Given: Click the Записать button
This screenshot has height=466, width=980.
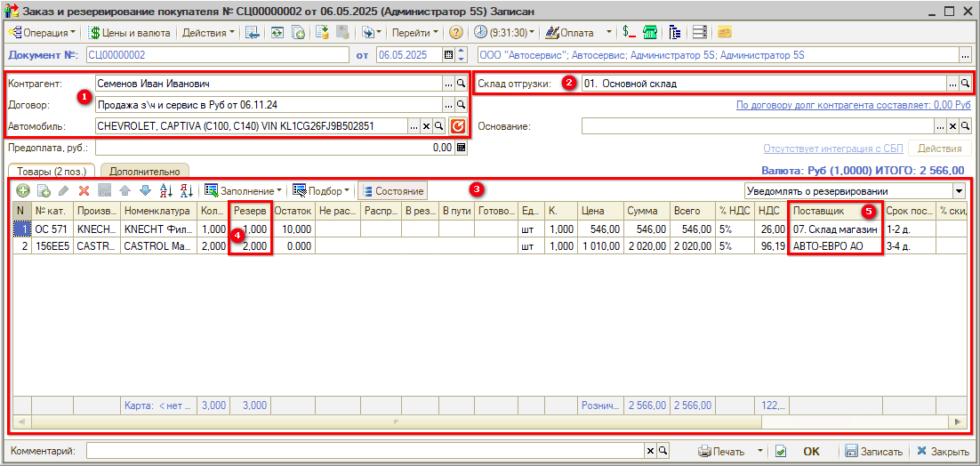Looking at the screenshot, I should point(873,451).
